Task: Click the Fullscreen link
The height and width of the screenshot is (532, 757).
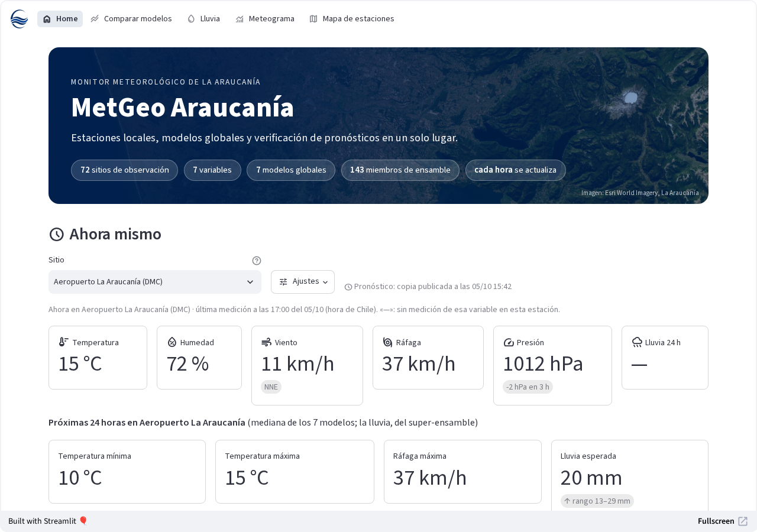Action: pyautogui.click(x=723, y=521)
